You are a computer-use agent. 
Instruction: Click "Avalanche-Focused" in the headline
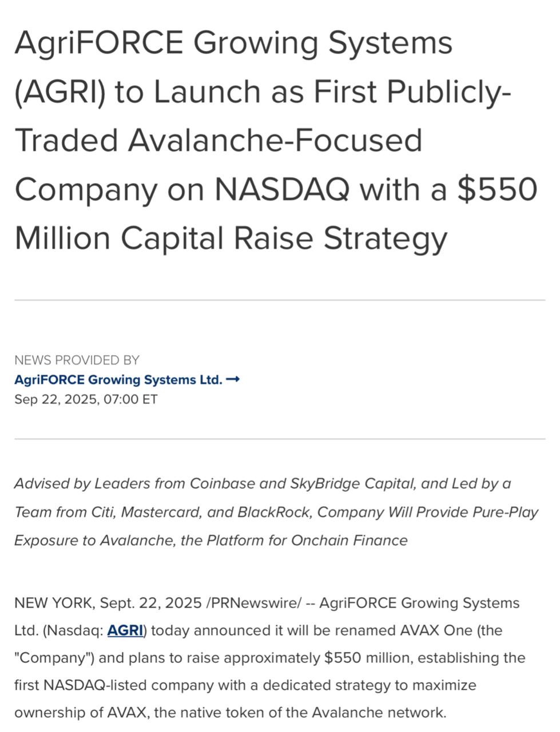276,140
